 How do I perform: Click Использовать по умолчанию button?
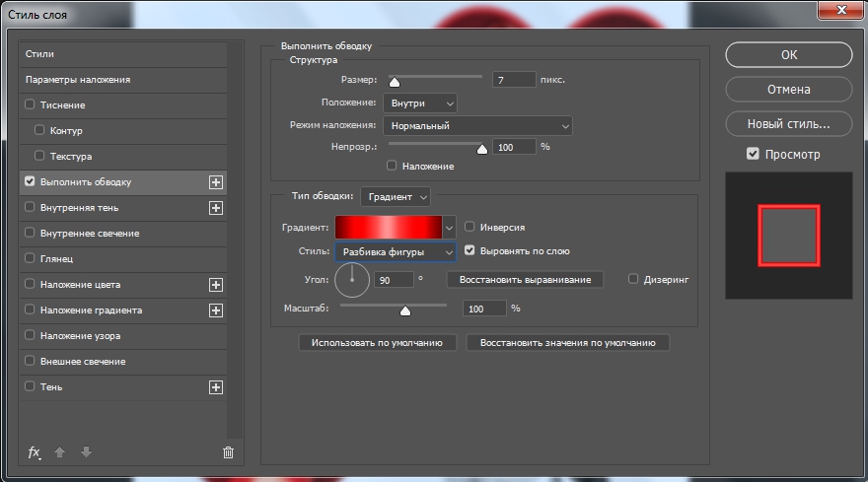tap(377, 343)
